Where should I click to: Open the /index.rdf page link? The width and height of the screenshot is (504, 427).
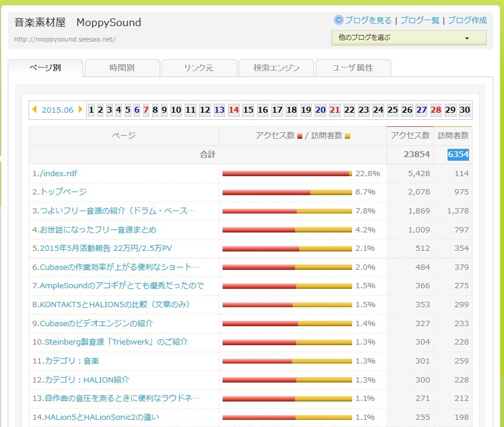pyautogui.click(x=58, y=174)
